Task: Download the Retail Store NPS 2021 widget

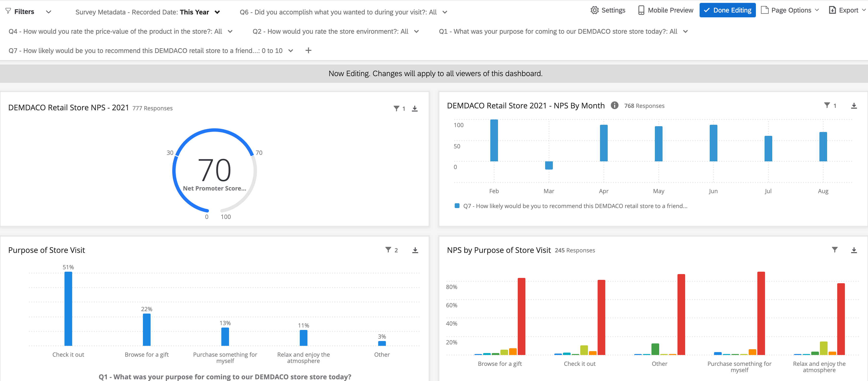Action: [415, 109]
